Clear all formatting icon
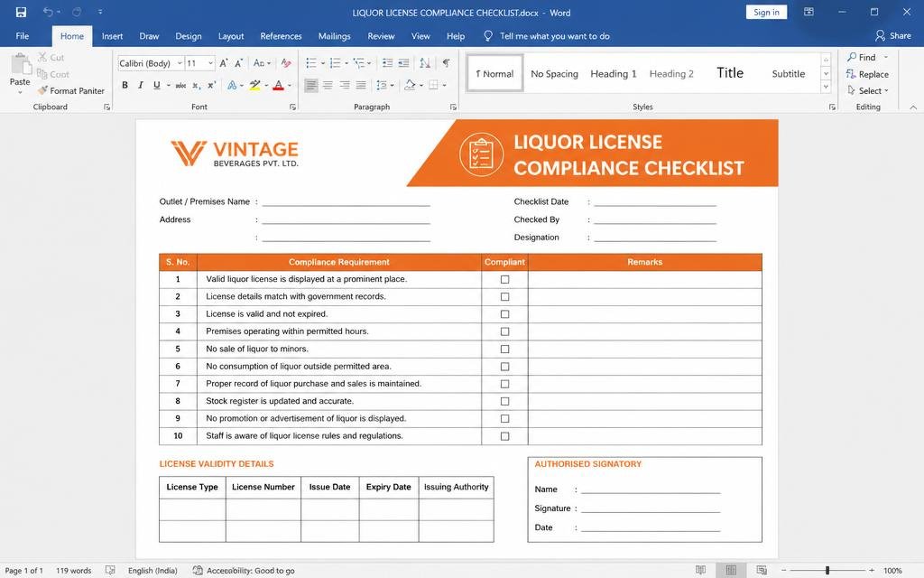The height and width of the screenshot is (578, 924). tap(286, 63)
